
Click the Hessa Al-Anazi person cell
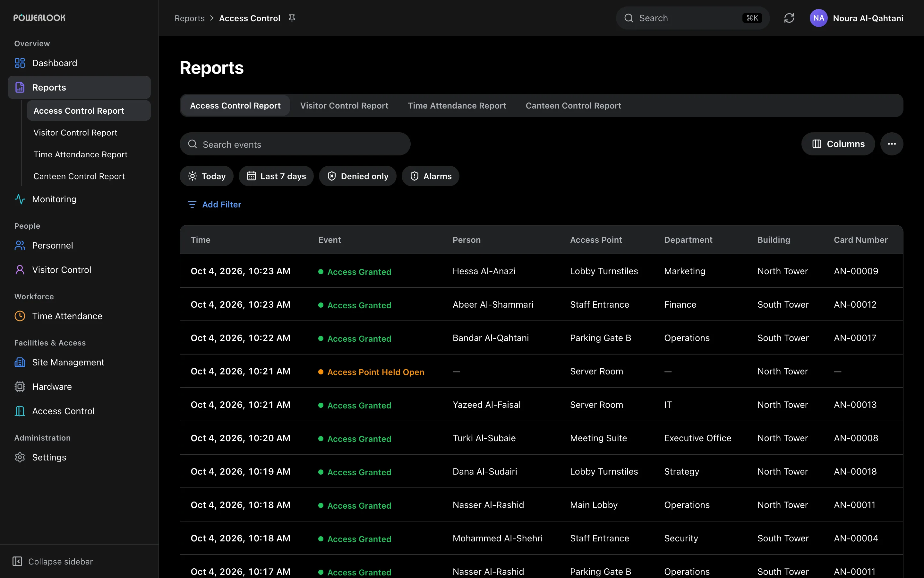pyautogui.click(x=484, y=271)
